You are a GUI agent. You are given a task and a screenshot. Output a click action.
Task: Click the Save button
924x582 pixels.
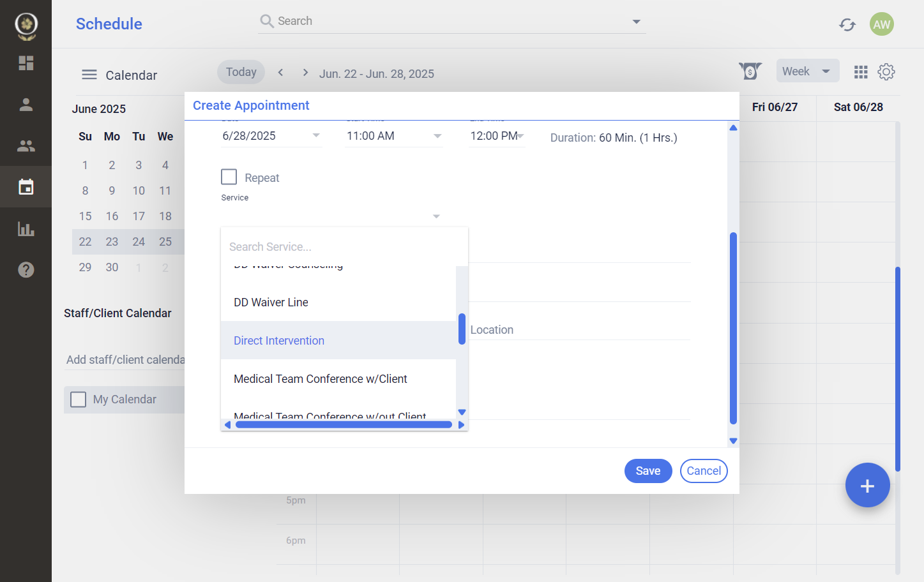[648, 471]
